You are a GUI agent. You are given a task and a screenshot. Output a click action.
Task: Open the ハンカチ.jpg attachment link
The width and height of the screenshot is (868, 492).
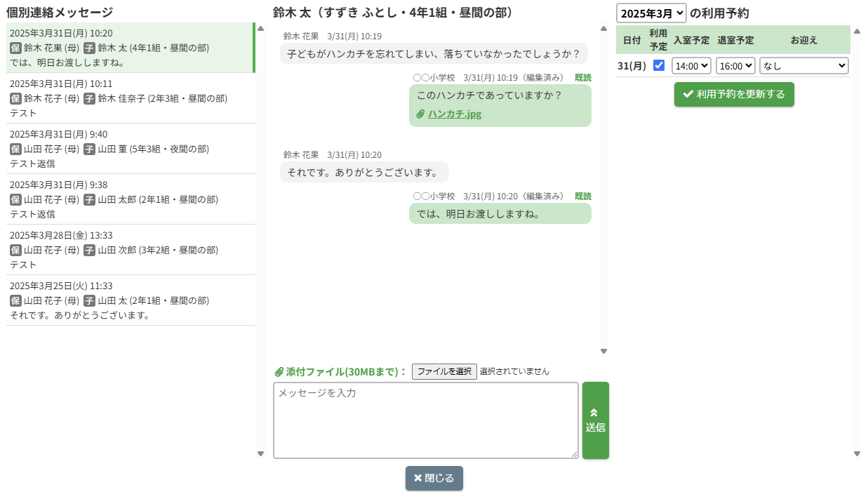(x=455, y=114)
